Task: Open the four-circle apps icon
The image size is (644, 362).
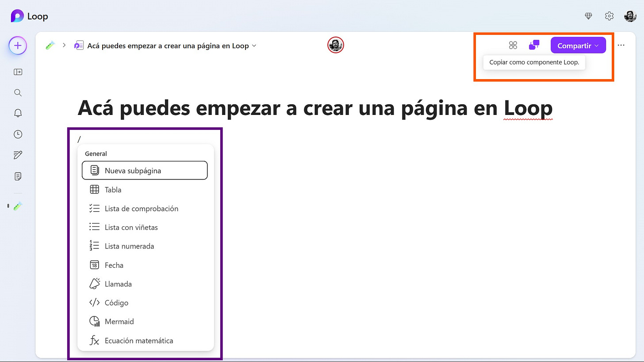Action: click(x=513, y=45)
